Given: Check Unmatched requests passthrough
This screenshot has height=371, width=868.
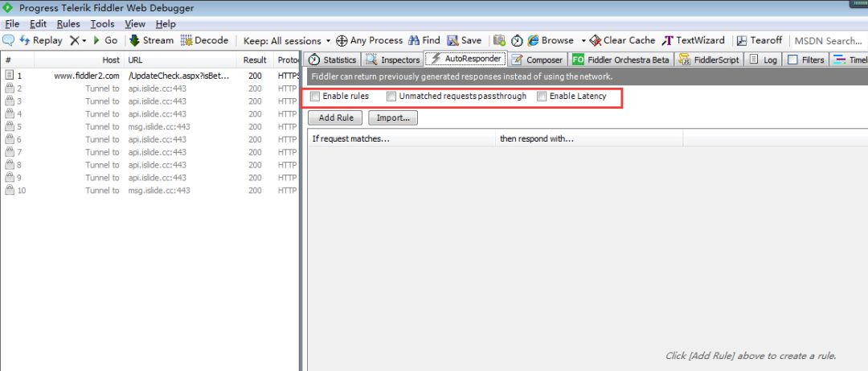Looking at the screenshot, I should (x=391, y=97).
